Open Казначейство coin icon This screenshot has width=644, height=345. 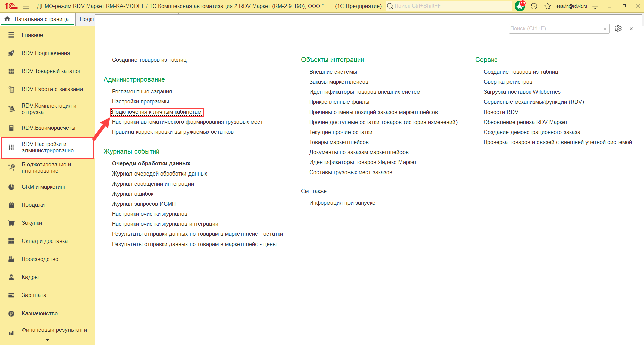tap(11, 314)
